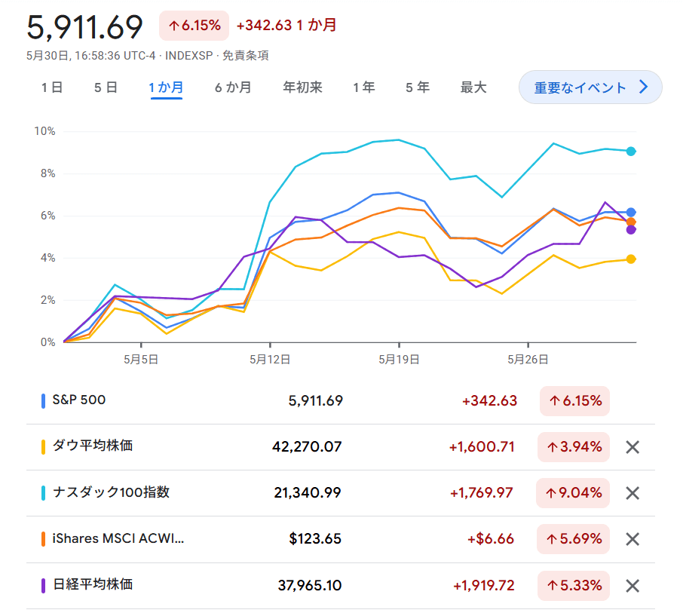Click the ↑3.94% change badge
683x616 pixels.
pyautogui.click(x=574, y=447)
